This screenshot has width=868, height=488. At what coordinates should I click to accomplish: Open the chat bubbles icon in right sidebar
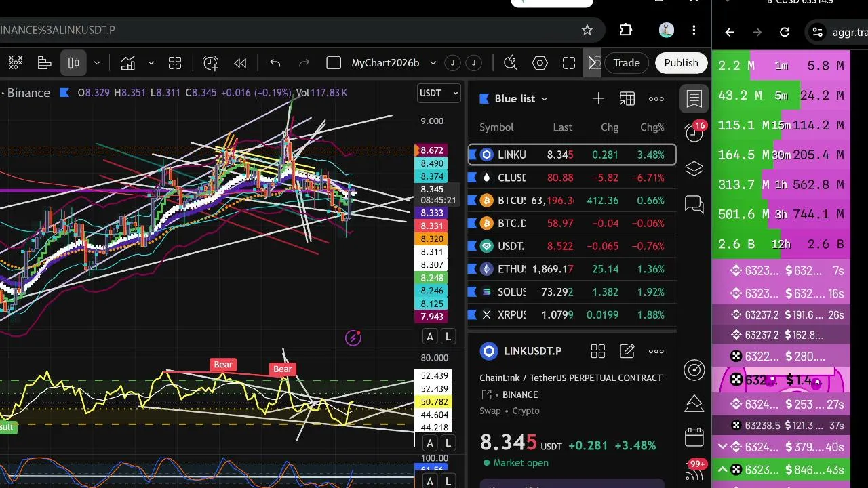click(x=694, y=204)
